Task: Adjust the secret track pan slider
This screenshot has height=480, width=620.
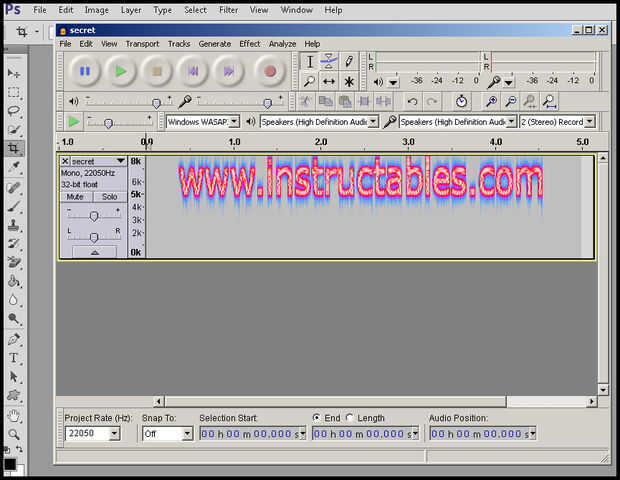Action: 94,237
